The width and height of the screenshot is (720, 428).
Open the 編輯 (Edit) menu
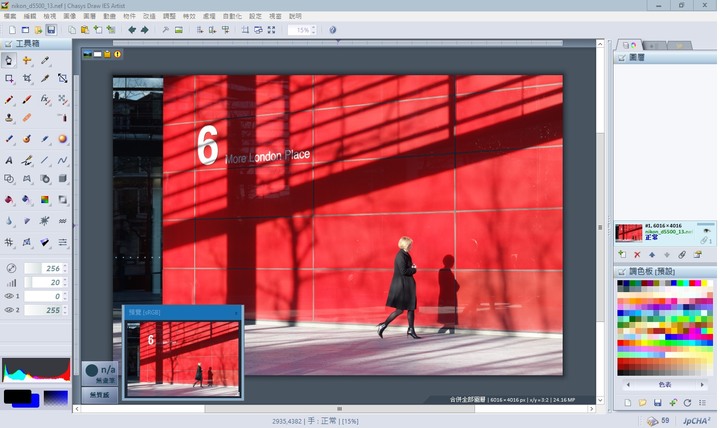coord(30,16)
